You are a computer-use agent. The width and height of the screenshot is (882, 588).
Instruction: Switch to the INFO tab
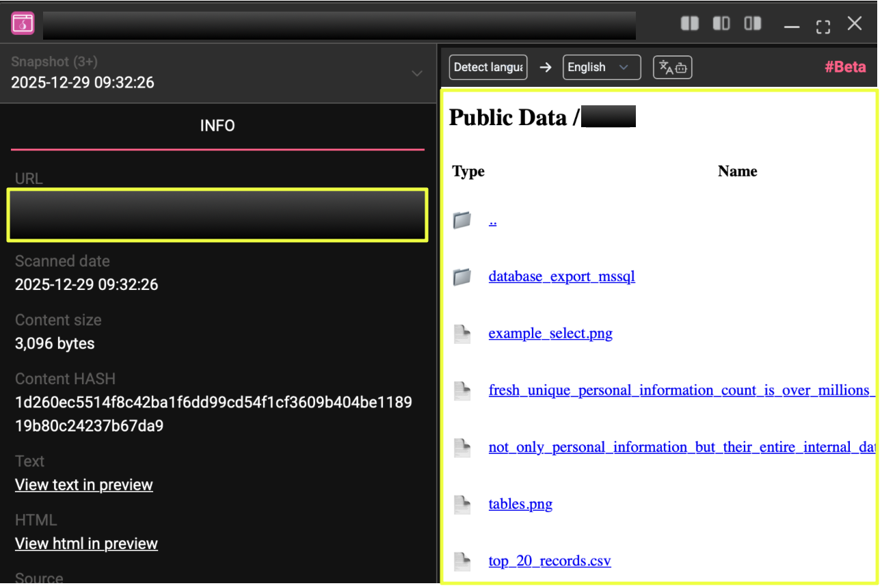tap(217, 126)
